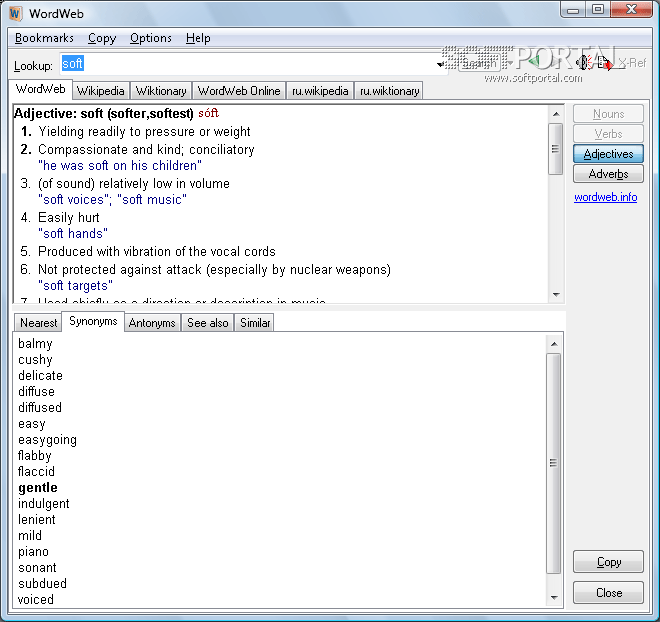This screenshot has width=660, height=622.
Task: Switch to the WordWeb tab
Action: tap(40, 89)
